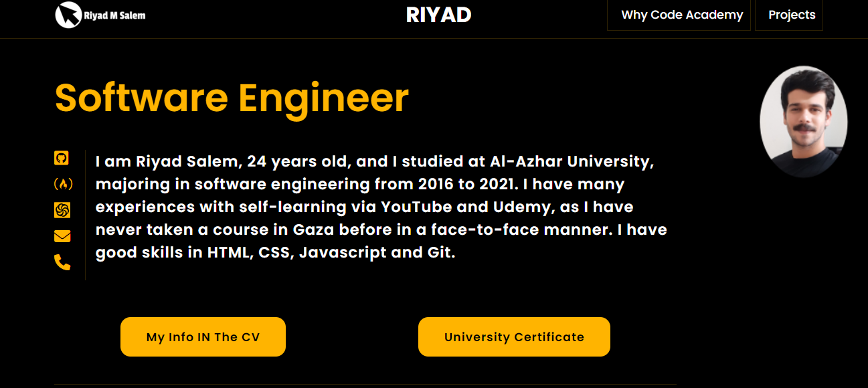Select the topmost sidebar contact icon
The image size is (868, 388).
(x=62, y=159)
